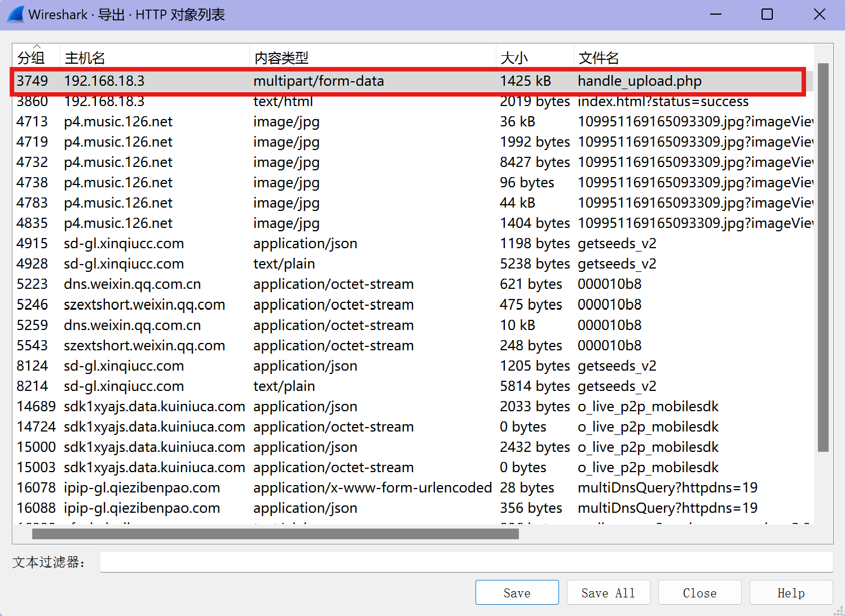
Task: Open Help for the export dialog
Action: pyautogui.click(x=791, y=592)
